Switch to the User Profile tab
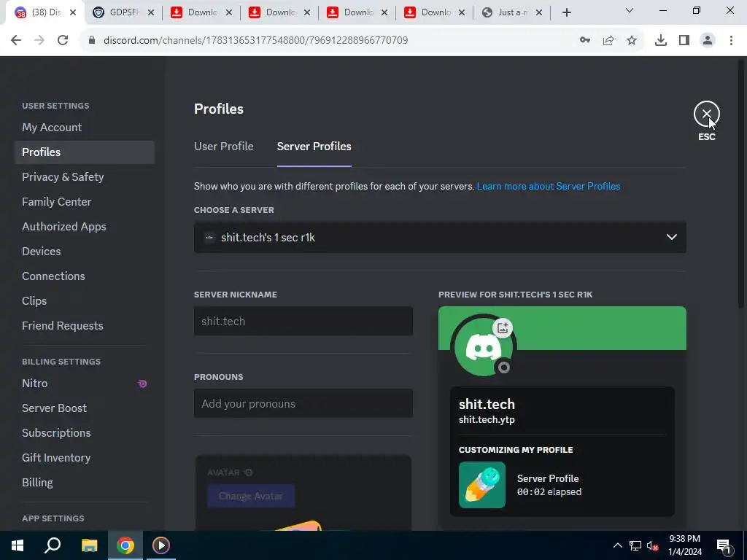This screenshot has width=747, height=560. pyautogui.click(x=223, y=146)
